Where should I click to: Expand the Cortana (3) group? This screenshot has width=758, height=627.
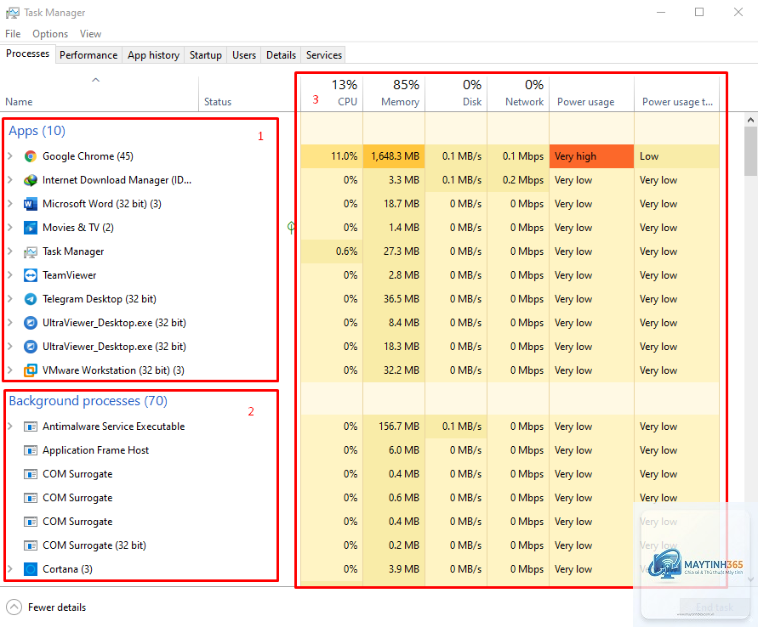pyautogui.click(x=10, y=569)
